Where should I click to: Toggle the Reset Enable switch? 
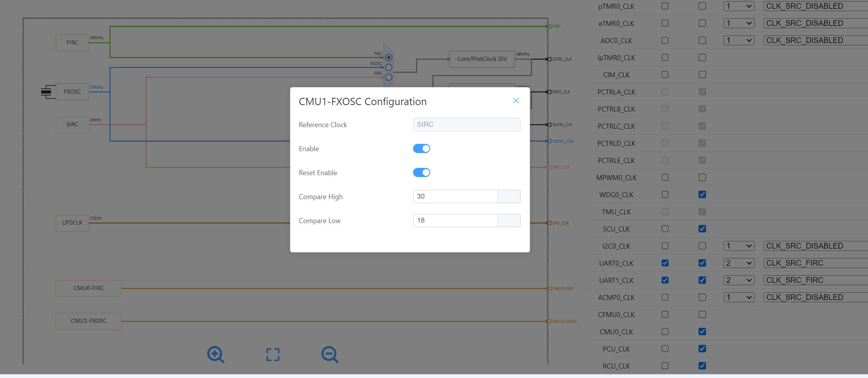coord(421,172)
